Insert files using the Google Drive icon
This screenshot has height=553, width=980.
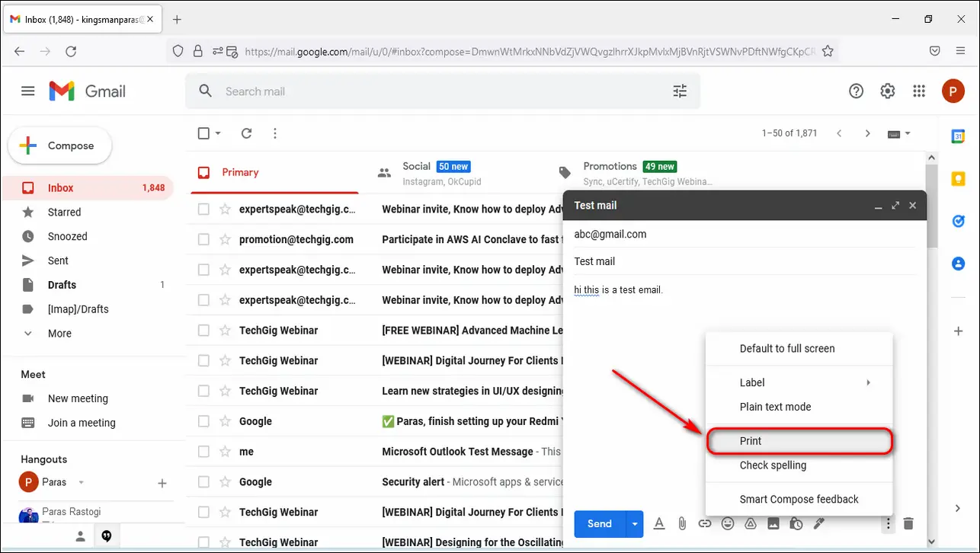tap(750, 523)
